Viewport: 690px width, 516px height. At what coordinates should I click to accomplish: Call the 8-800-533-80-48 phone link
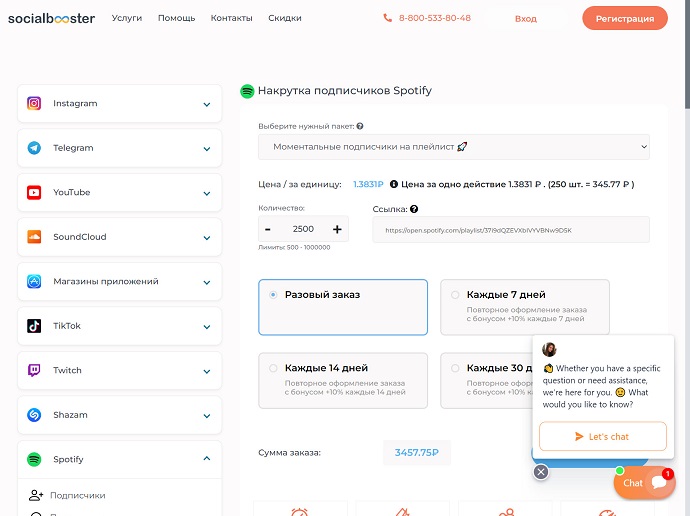coord(435,18)
